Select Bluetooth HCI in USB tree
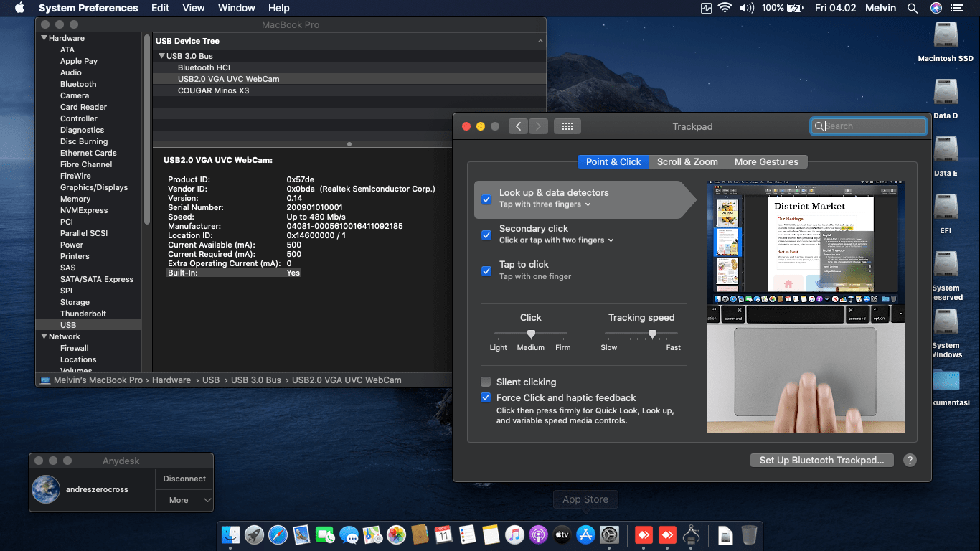 pyautogui.click(x=204, y=67)
